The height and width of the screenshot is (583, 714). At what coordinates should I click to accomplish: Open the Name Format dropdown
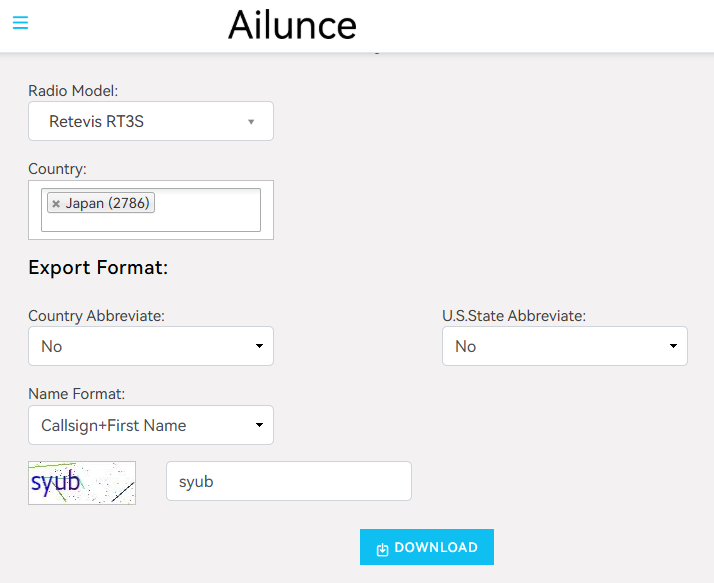coord(150,425)
